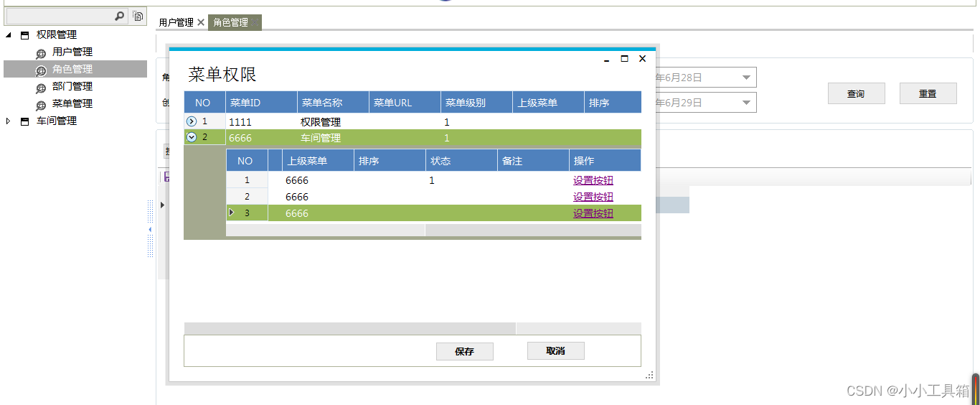Click the document icon beside search box
This screenshot has height=405, width=980.
[x=138, y=15]
